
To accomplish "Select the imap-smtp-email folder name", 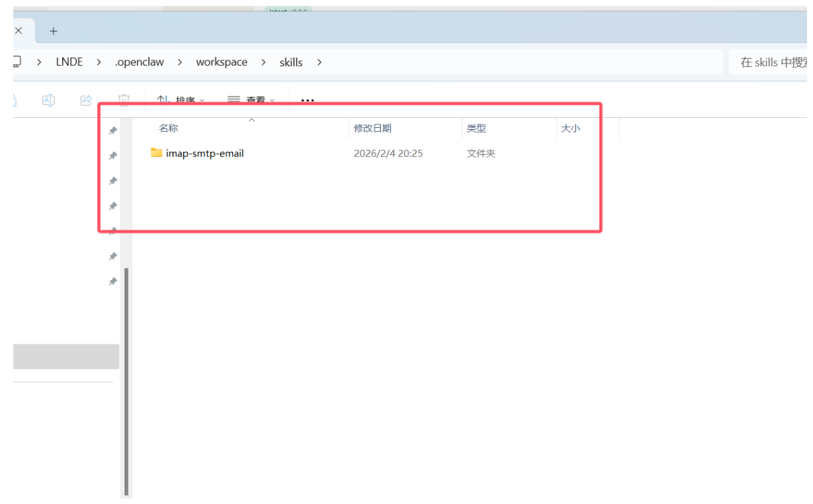I will 205,153.
